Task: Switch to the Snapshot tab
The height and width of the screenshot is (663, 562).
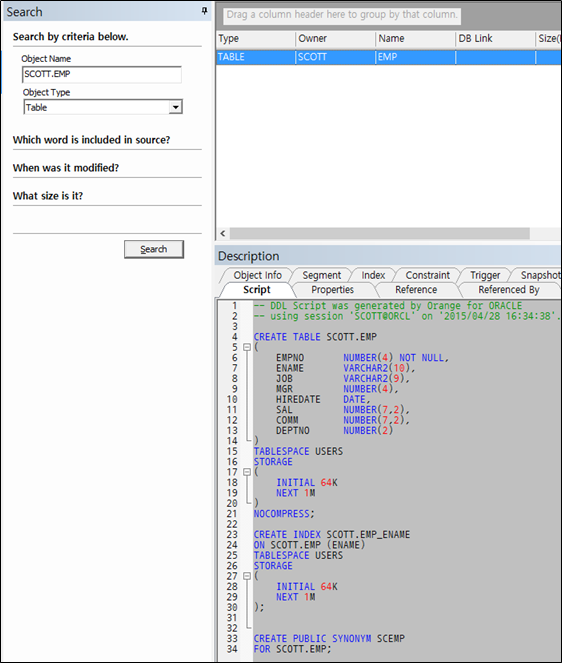Action: point(539,275)
